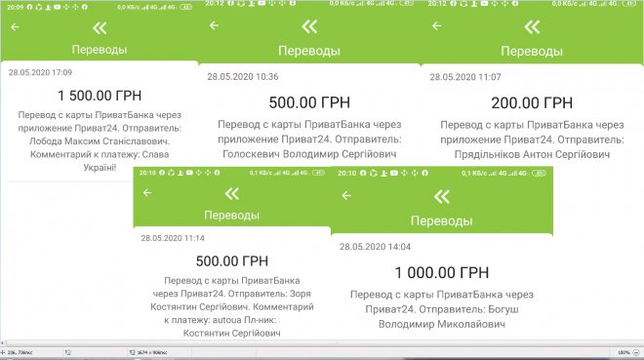Click the date 28.05.2020 11:07
The image size is (644, 360).
[x=465, y=77]
